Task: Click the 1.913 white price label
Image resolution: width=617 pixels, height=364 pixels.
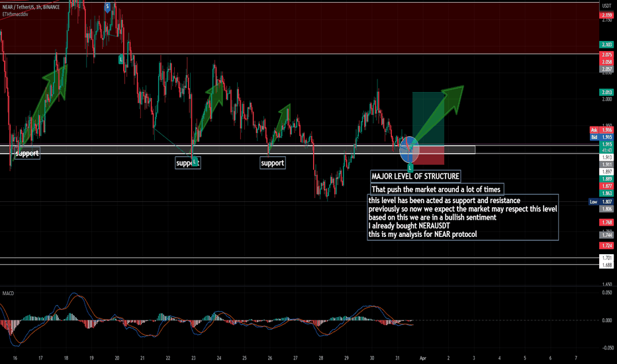Action: 607,158
